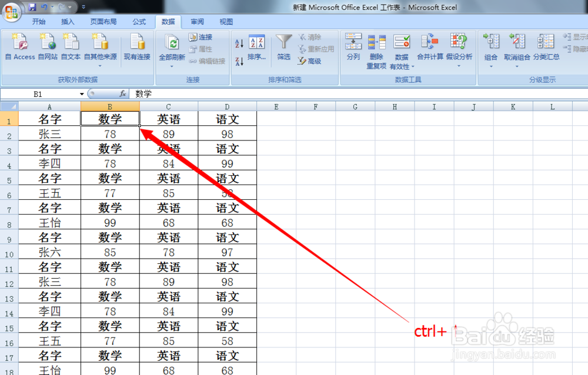Image resolution: width=588 pixels, height=375 pixels.
Task: Click Reapply filter (重新应用)
Action: [x=316, y=49]
